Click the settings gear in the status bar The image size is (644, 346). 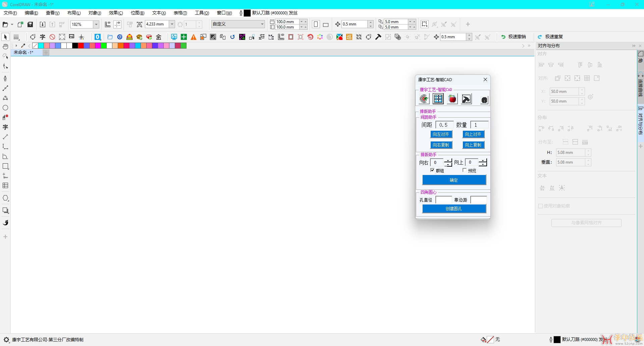[6, 340]
